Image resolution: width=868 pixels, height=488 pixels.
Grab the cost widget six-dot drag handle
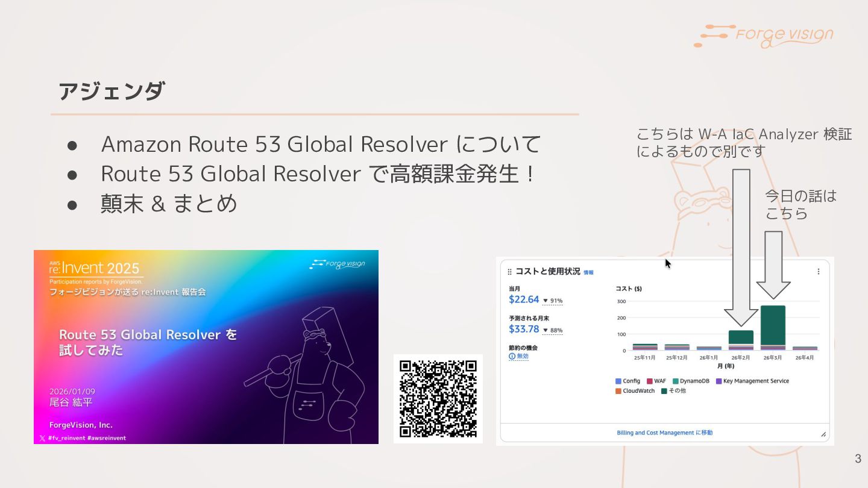point(510,272)
